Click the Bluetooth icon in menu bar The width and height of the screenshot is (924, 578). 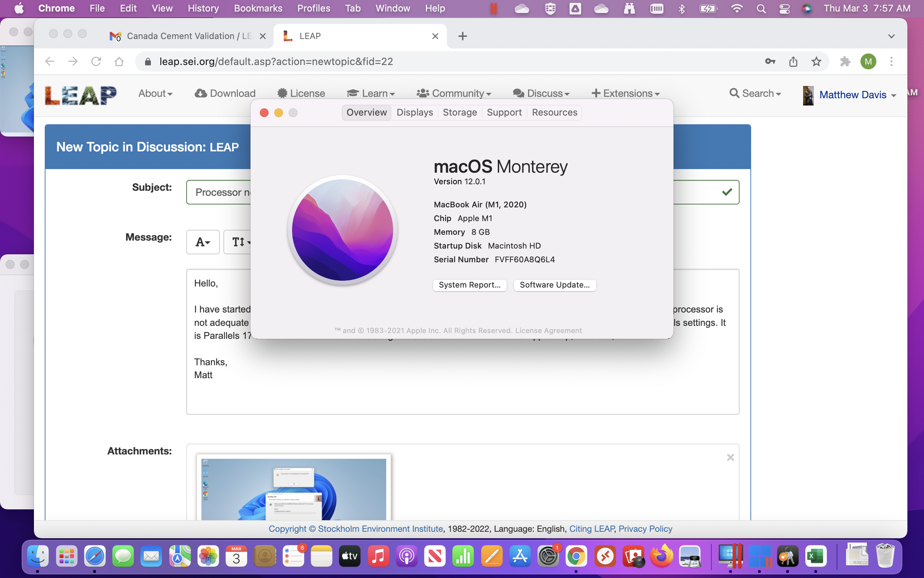(681, 8)
